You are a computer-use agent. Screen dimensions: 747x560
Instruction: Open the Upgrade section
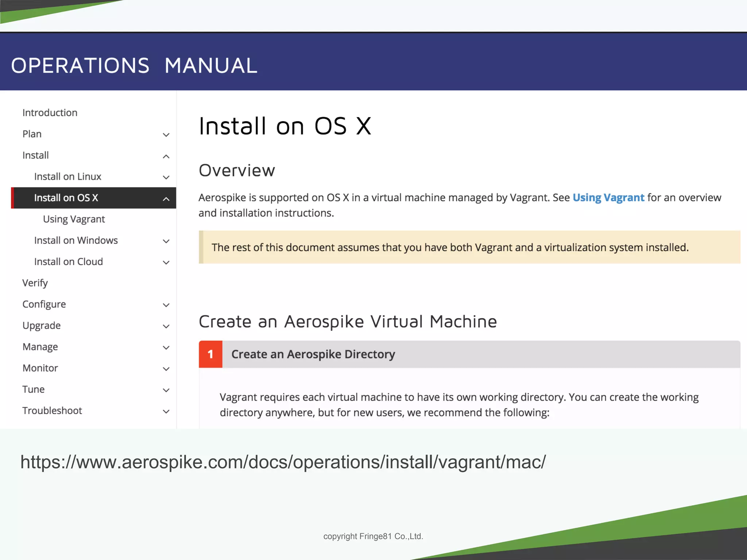pos(42,326)
